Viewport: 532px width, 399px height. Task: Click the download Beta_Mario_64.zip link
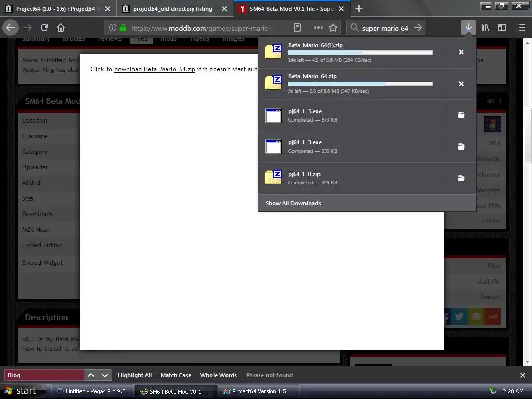155,69
